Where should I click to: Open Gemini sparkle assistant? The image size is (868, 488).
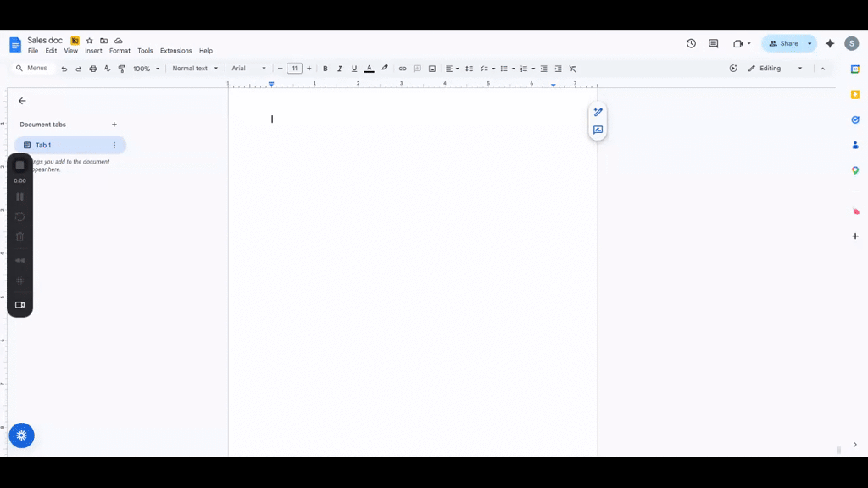click(x=830, y=43)
